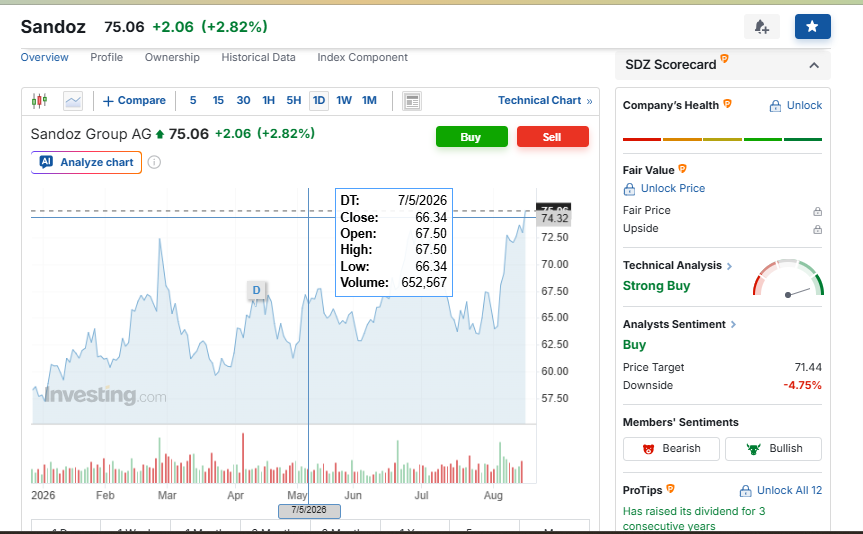Select the 5H interval
This screenshot has height=534, width=863.
[x=294, y=101]
